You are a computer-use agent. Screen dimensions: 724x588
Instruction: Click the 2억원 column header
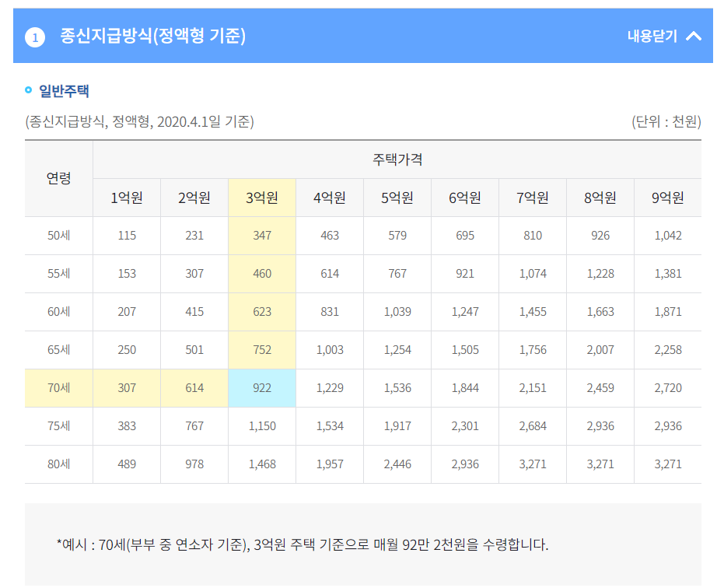[194, 198]
